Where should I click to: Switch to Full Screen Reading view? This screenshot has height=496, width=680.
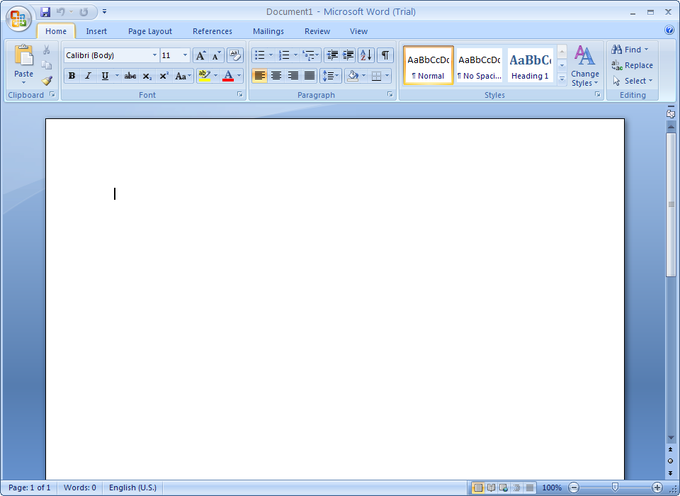[x=491, y=488]
